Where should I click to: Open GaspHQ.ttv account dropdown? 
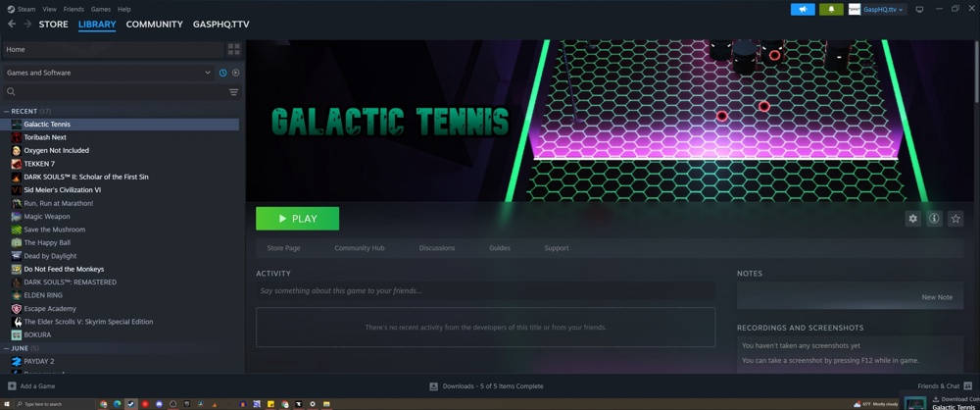click(x=884, y=10)
